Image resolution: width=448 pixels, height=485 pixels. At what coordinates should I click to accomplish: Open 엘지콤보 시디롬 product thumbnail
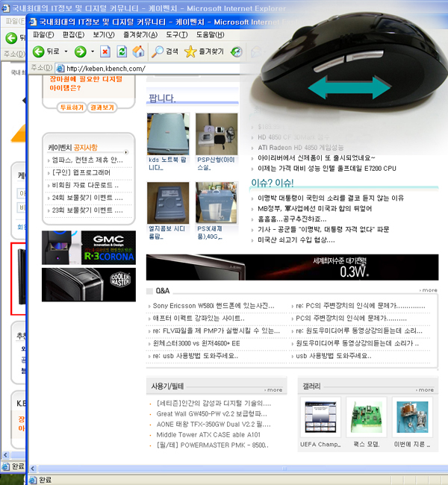[168, 203]
